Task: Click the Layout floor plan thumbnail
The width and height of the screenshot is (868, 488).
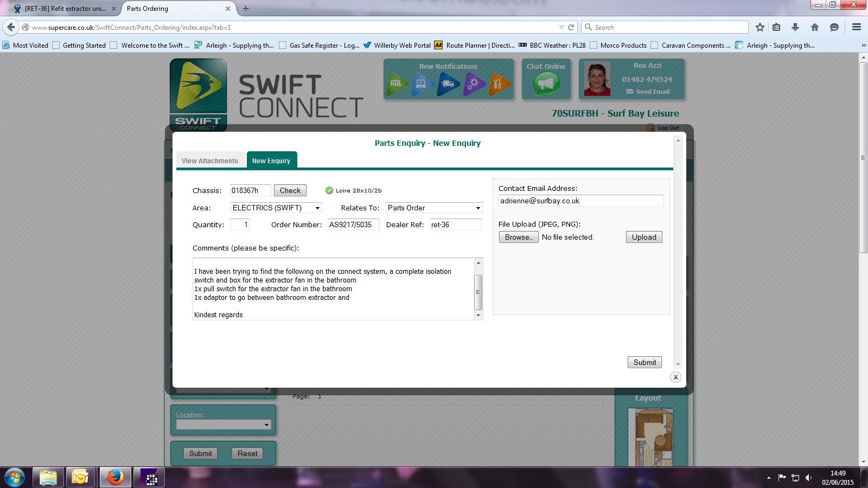Action: pos(650,437)
